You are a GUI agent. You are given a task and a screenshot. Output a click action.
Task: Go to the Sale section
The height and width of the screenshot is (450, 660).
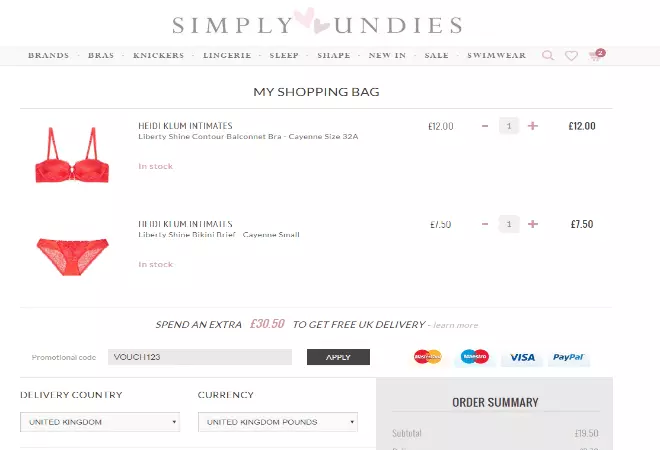[436, 56]
